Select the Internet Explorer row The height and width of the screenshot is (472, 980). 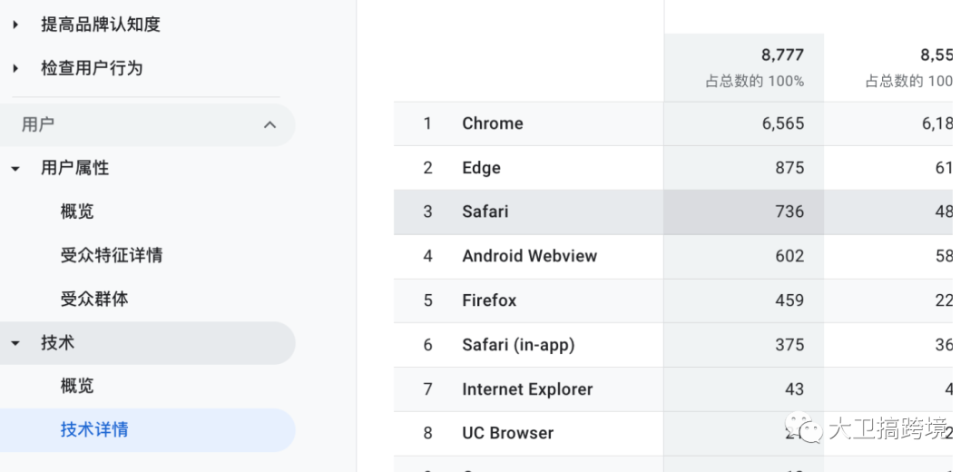coord(527,389)
